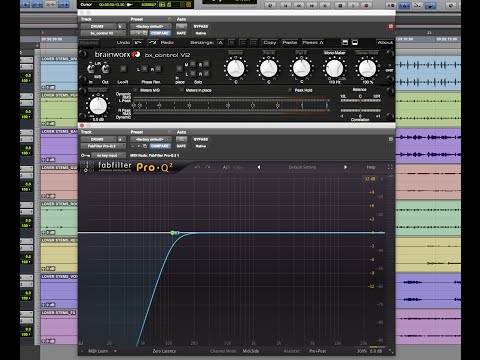Click BYPASS in bx_control plugin header
Viewport: 480px width, 360px height.
tap(201, 26)
